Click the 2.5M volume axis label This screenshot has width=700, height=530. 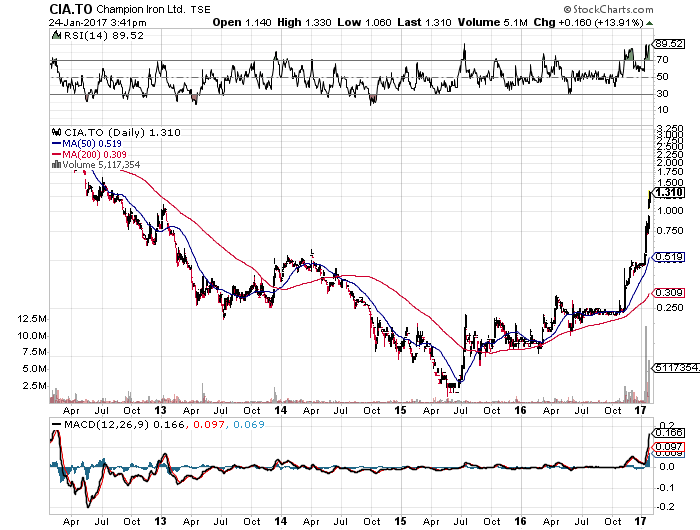[x=35, y=386]
